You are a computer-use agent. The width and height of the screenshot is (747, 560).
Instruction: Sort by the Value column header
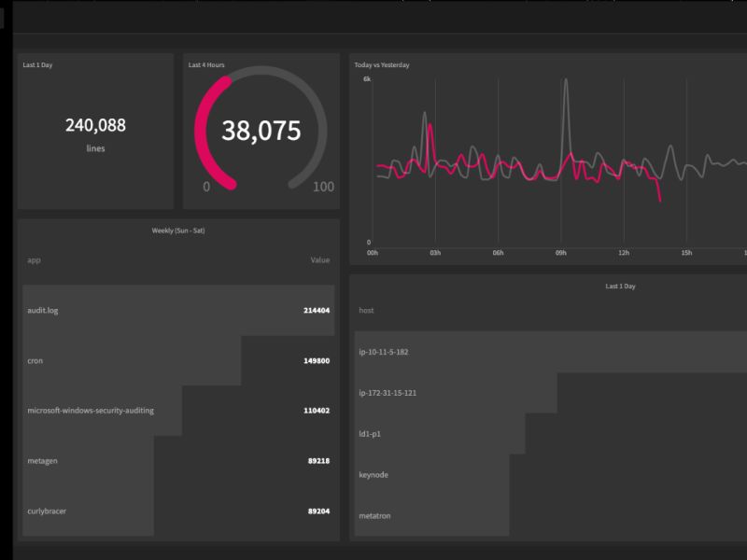(x=319, y=260)
